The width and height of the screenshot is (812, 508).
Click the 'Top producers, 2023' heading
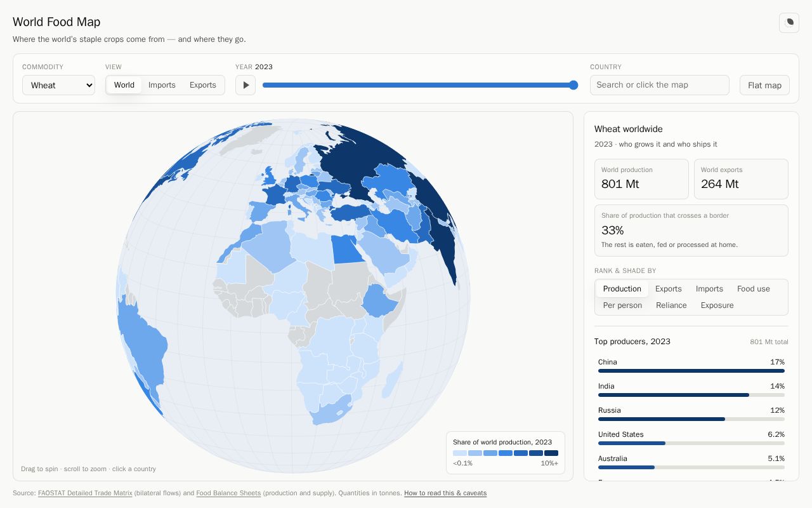click(x=632, y=342)
